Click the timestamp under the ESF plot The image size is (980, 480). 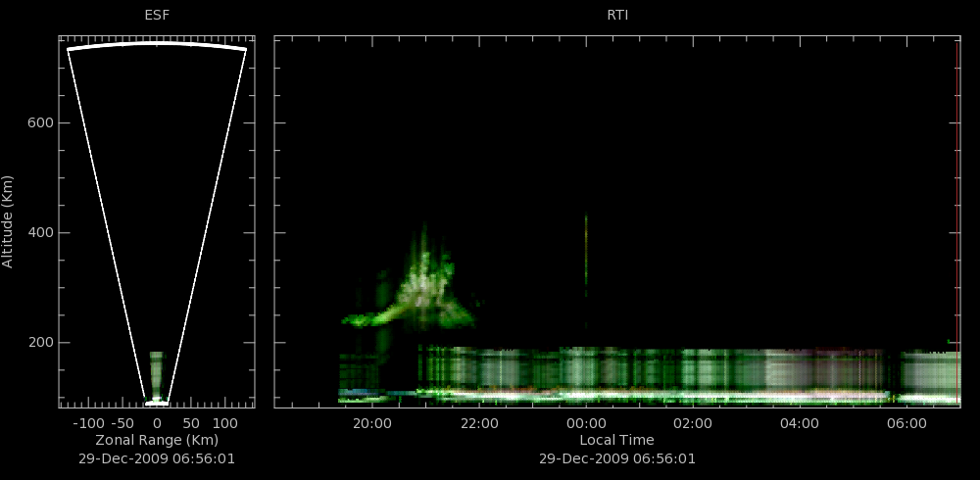[x=157, y=458]
